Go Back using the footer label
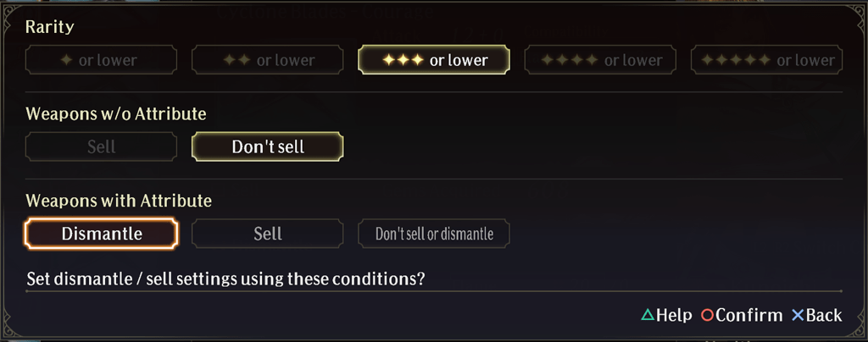 824,315
